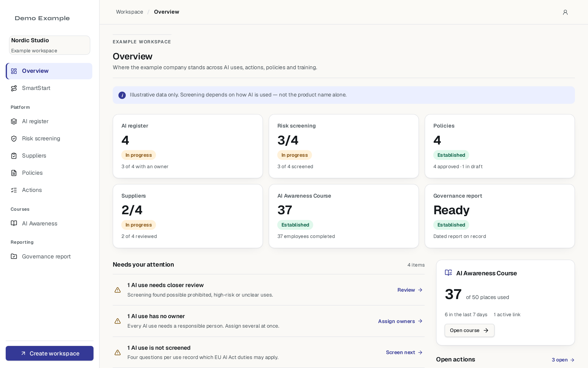
Task: Open Policies from the sidebar
Action: [49, 173]
